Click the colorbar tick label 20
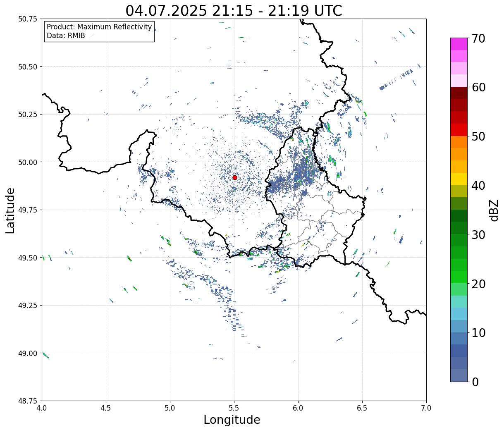 [x=478, y=284]
